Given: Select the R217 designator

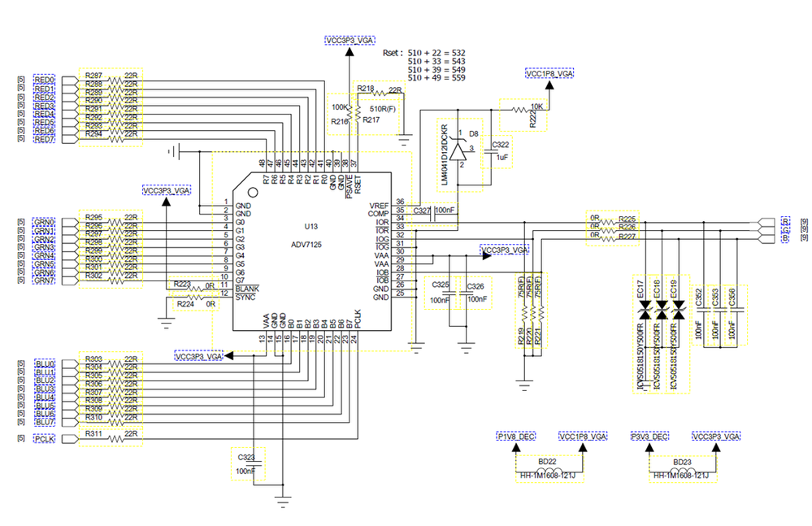Looking at the screenshot, I should coord(371,120).
